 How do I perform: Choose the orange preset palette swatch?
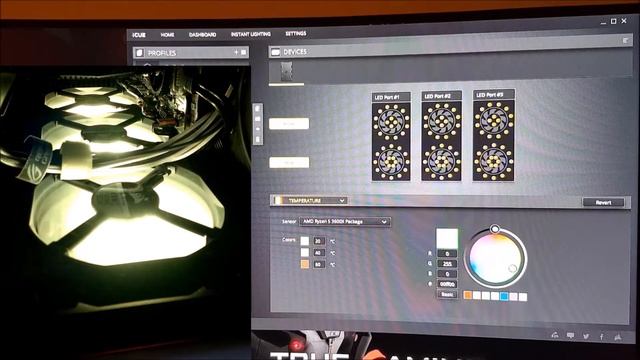click(468, 295)
